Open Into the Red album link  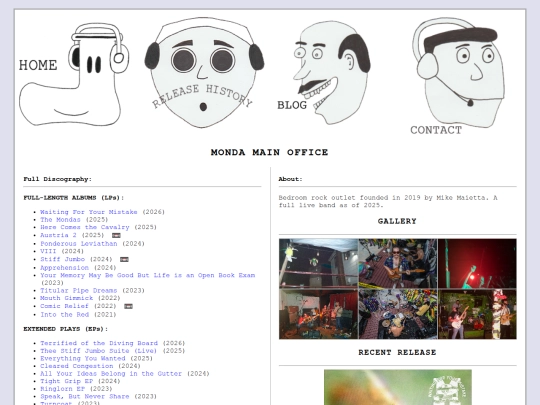tap(64, 314)
